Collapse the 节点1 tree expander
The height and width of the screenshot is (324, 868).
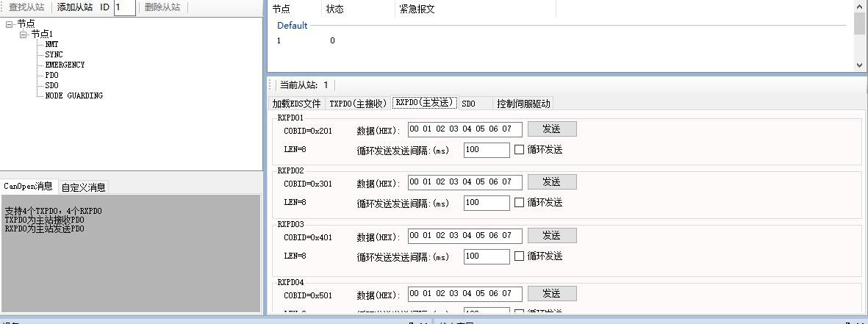coord(24,35)
